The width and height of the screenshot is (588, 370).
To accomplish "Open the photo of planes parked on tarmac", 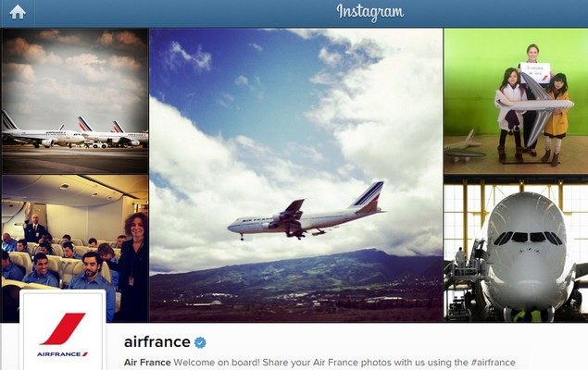I will 75,101.
